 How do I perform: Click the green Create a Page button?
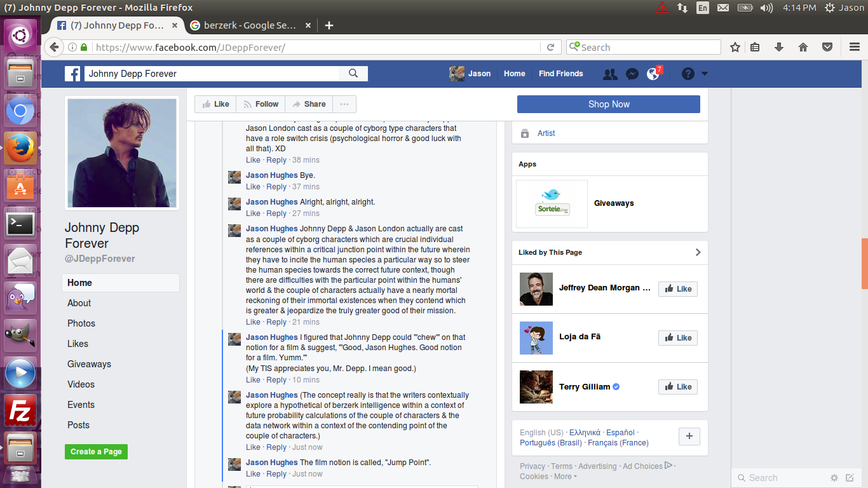[x=96, y=452]
